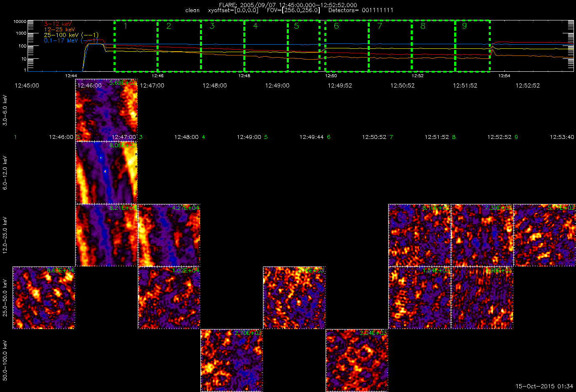Screen dimensions: 576x392
Task: Click the 12:49:52 column start time
Action: (340, 85)
